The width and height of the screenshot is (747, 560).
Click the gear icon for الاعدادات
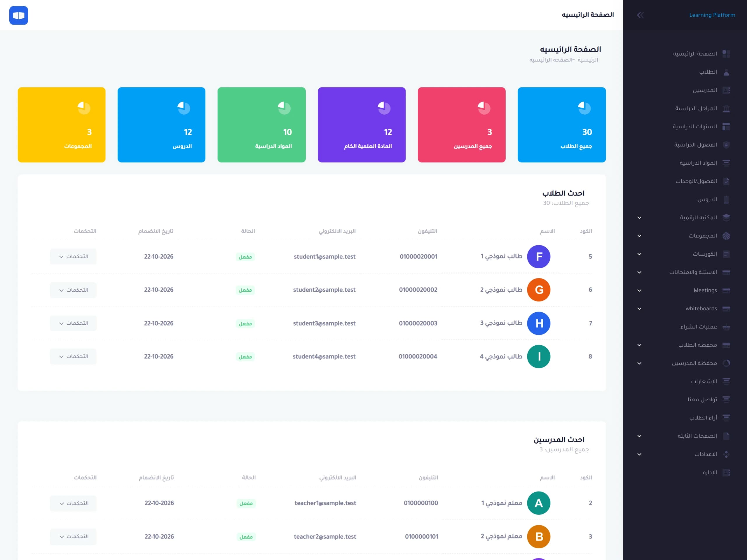coord(726,454)
